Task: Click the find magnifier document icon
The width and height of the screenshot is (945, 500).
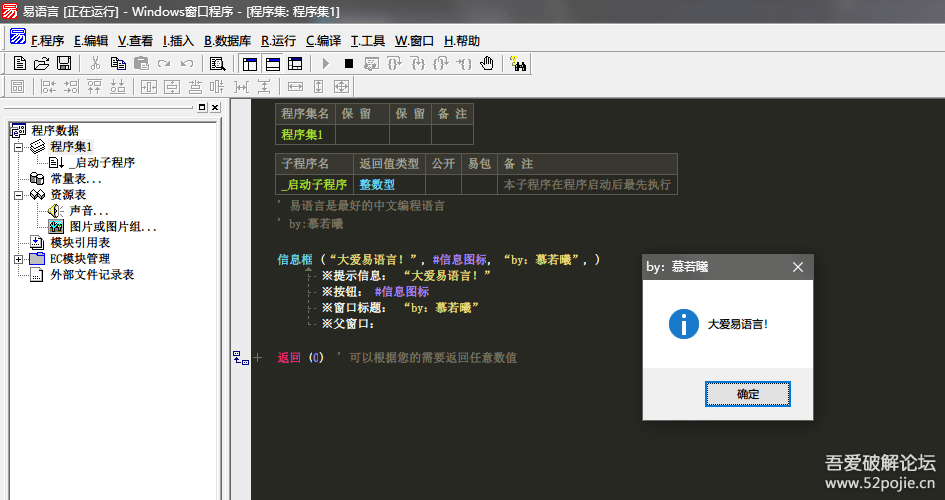Action: tap(217, 63)
